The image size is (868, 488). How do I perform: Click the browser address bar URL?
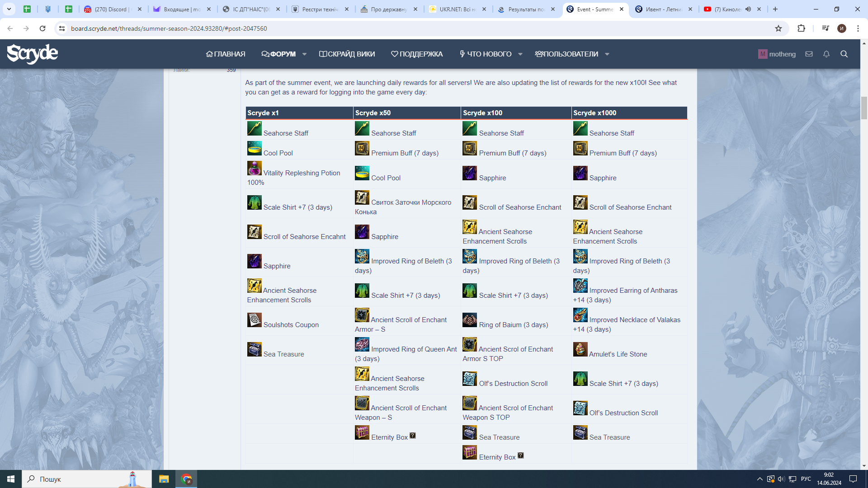click(169, 28)
